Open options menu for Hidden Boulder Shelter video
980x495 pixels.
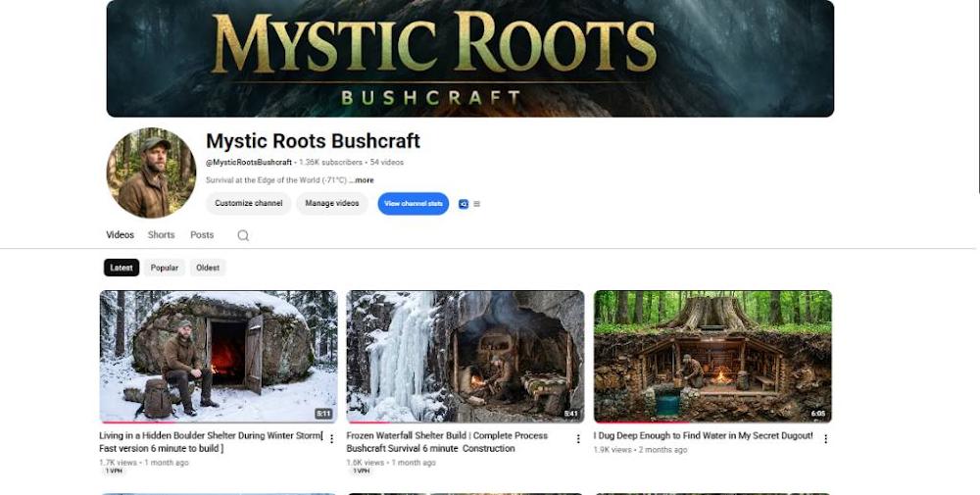pos(331,439)
